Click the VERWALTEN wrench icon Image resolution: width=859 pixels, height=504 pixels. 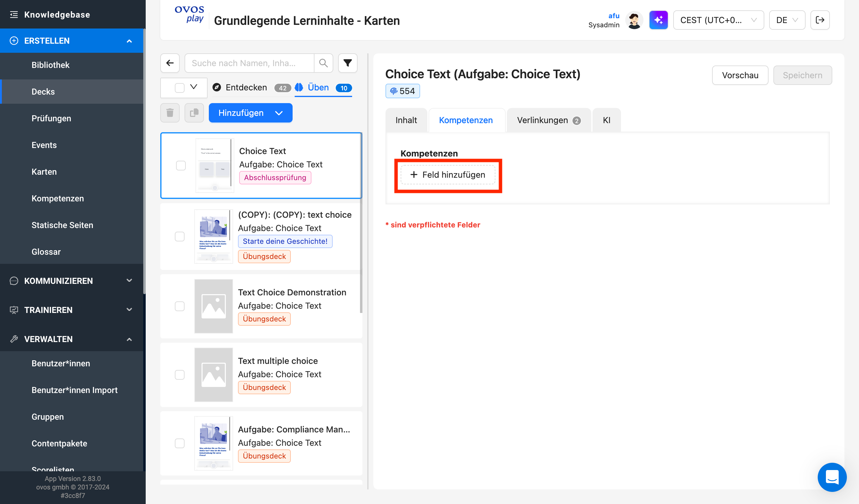pos(14,339)
